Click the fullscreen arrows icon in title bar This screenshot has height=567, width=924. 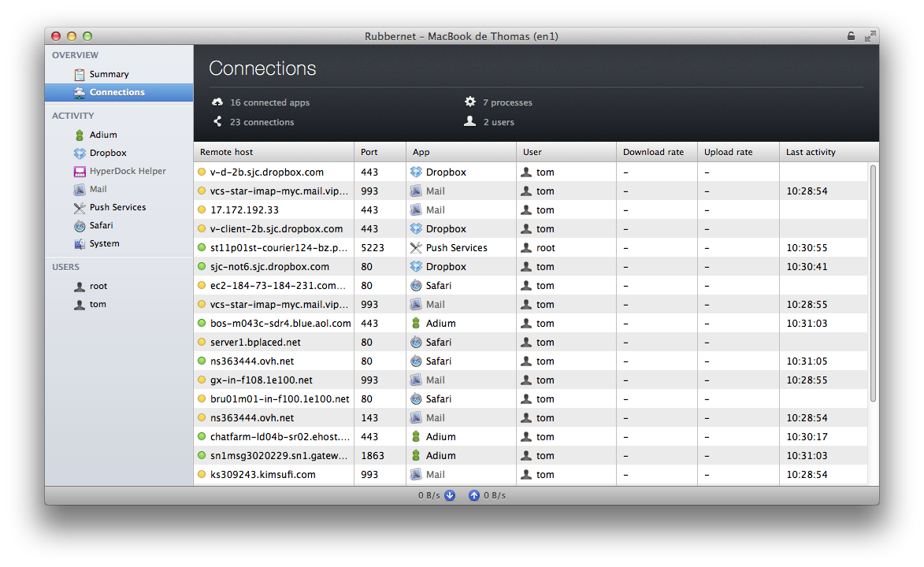(x=870, y=36)
